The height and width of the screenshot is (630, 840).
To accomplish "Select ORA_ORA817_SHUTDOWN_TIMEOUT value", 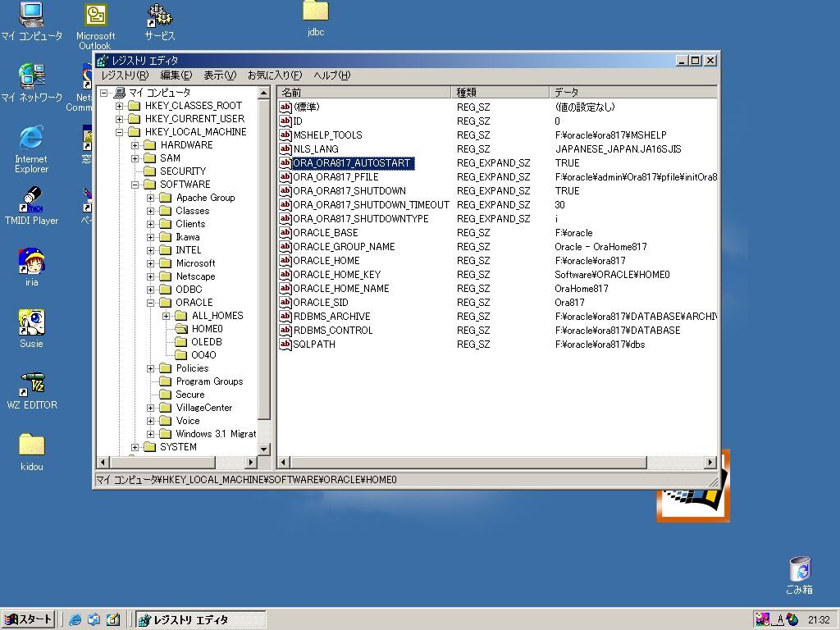I will [372, 205].
